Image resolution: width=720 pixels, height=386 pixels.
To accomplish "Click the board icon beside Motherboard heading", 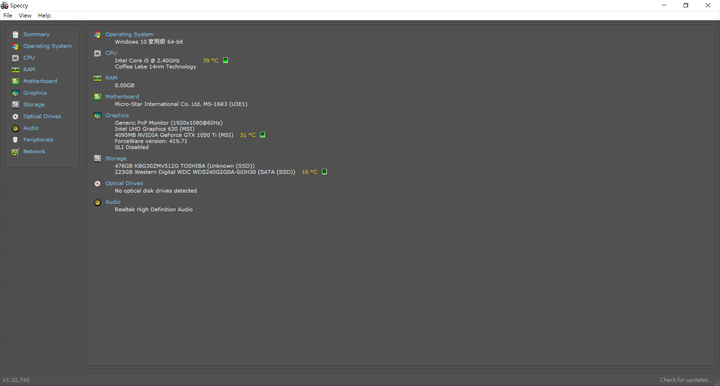I will [x=97, y=97].
